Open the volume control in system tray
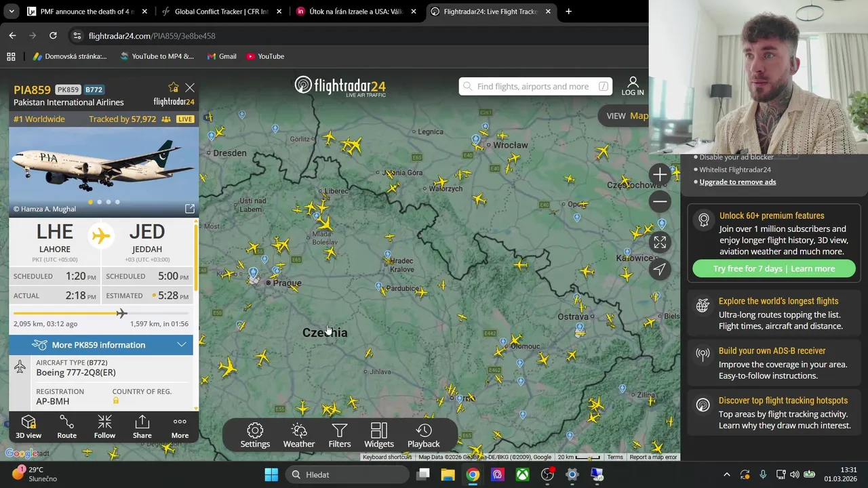868x488 pixels. click(x=794, y=474)
